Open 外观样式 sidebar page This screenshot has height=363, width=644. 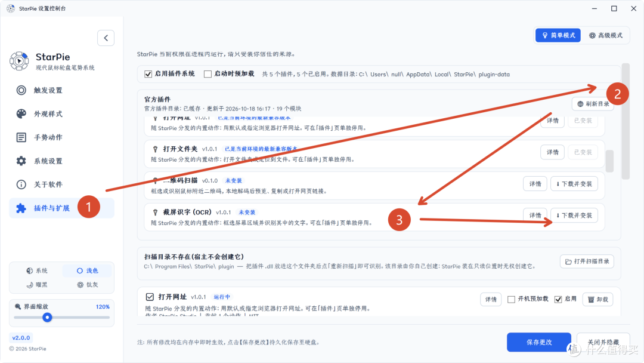click(61, 114)
